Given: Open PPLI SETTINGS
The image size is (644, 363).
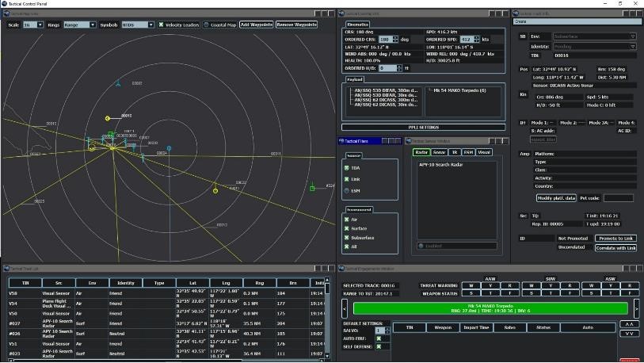Looking at the screenshot, I should [424, 128].
